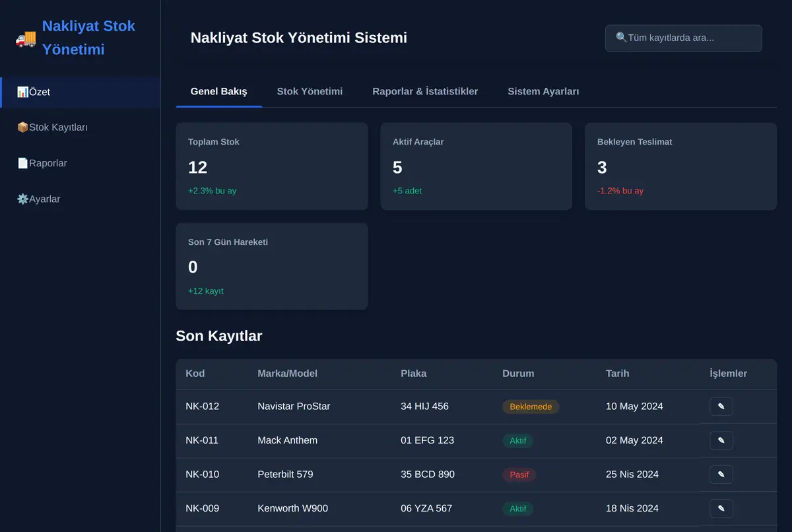The image size is (792, 532).
Task: Click Navistar ProStar model cell
Action: [294, 407]
